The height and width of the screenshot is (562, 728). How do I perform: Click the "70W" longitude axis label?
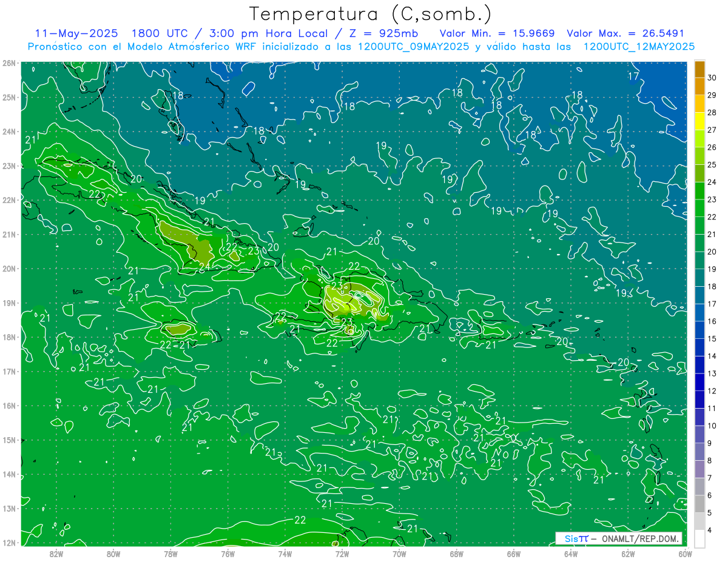(399, 554)
